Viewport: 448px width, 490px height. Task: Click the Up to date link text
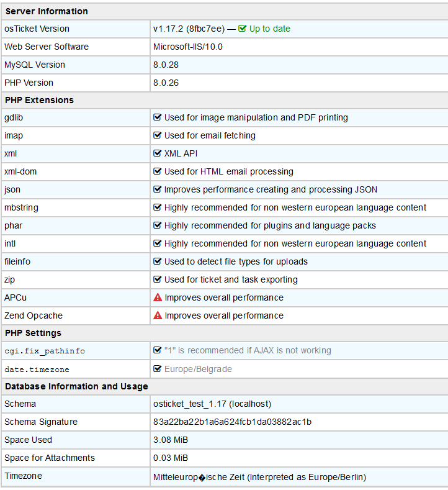[269, 29]
